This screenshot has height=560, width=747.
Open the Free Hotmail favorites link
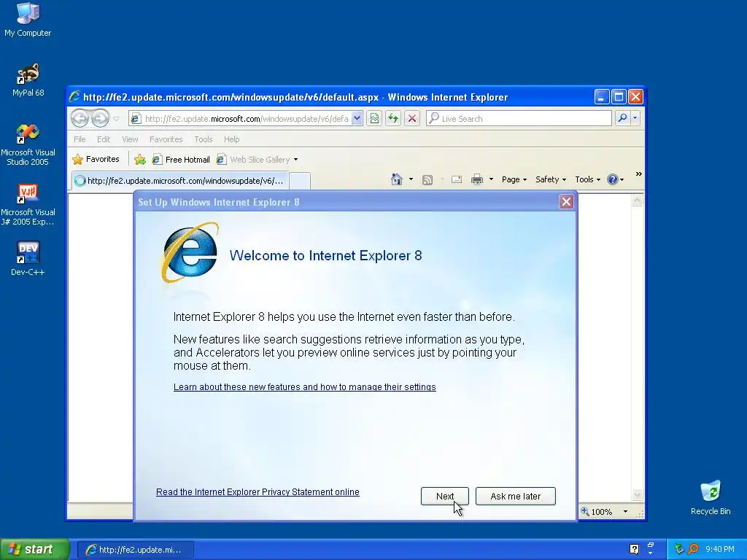coord(181,160)
